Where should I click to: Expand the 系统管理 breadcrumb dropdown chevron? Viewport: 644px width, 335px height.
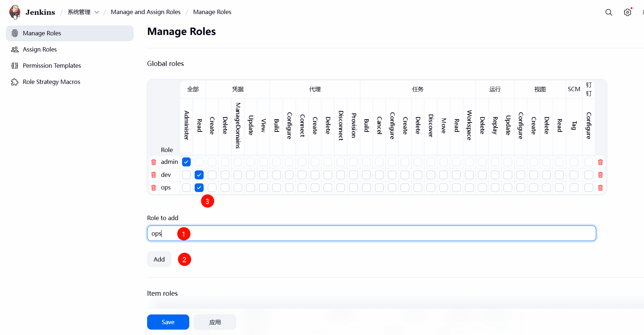click(97, 12)
